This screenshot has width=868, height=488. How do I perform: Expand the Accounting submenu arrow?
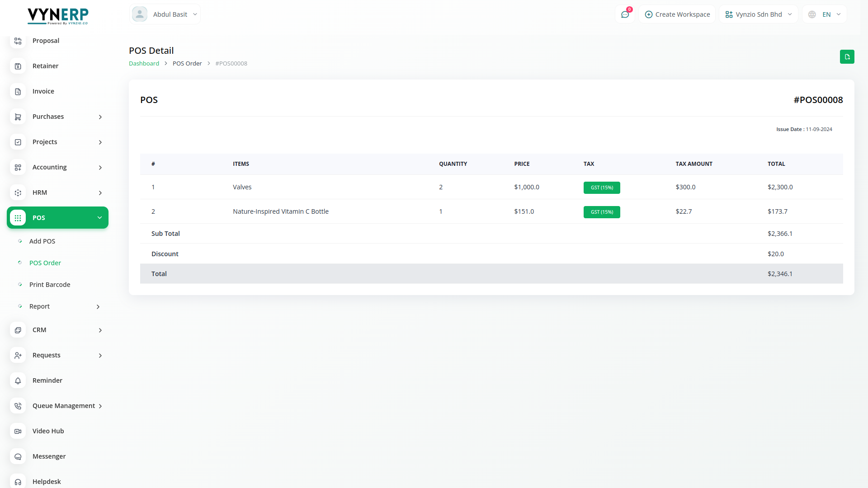(100, 168)
